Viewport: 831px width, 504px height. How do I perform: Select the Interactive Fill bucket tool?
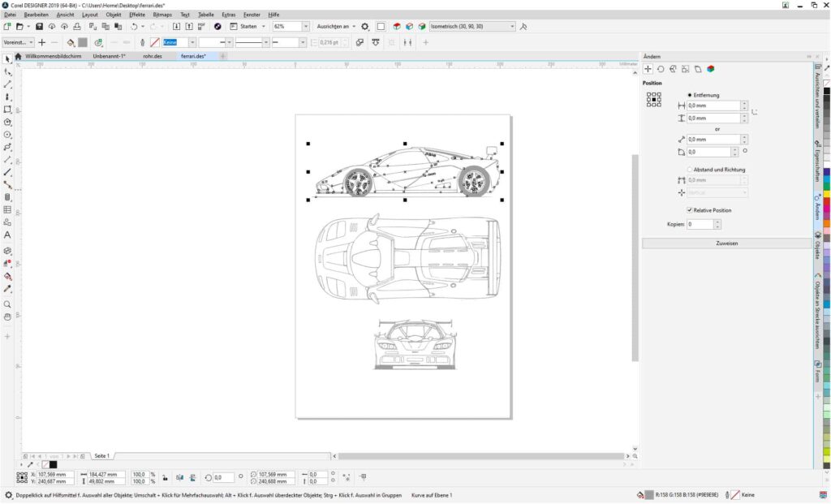(x=7, y=276)
